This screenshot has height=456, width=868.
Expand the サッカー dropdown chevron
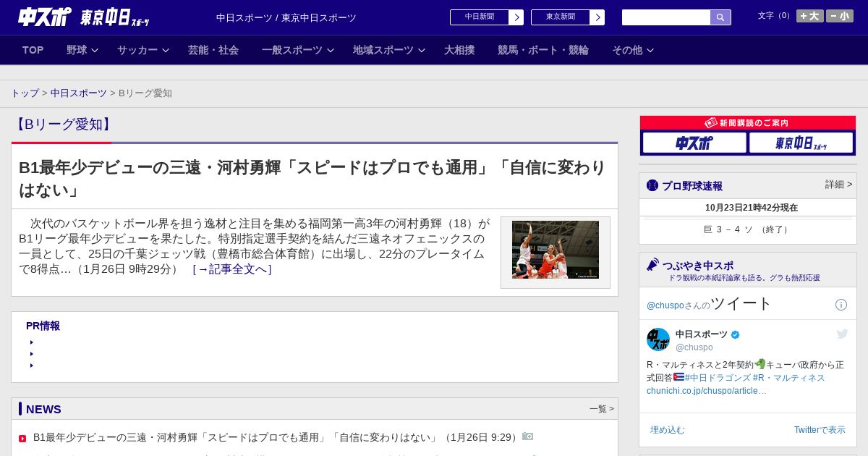pyautogui.click(x=166, y=50)
